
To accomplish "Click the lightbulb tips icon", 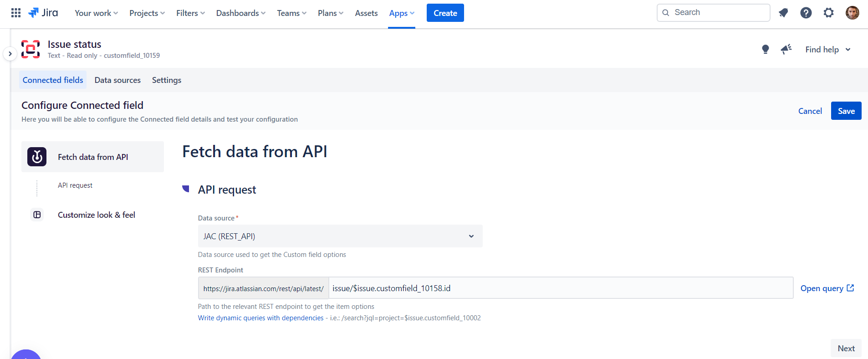I will point(765,49).
